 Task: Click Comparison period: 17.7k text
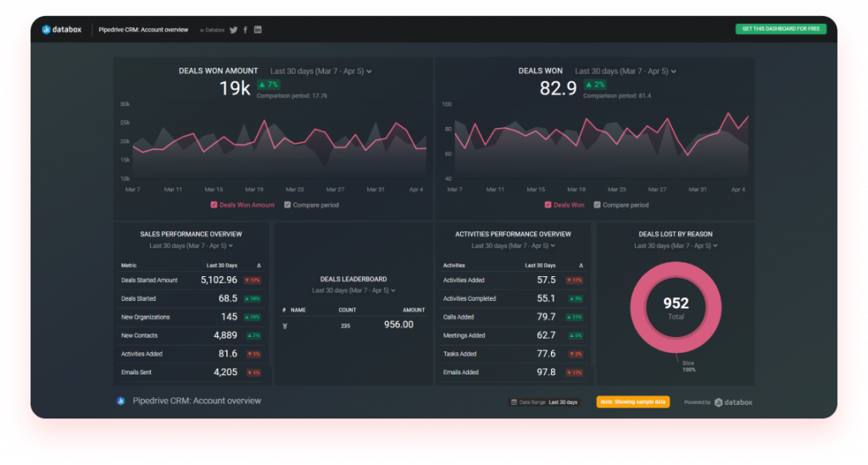pos(292,97)
